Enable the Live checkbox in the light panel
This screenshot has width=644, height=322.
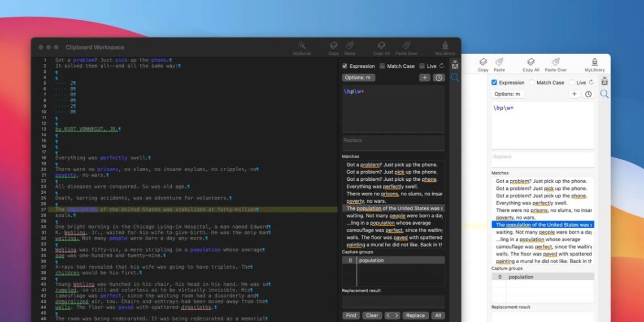(571, 82)
